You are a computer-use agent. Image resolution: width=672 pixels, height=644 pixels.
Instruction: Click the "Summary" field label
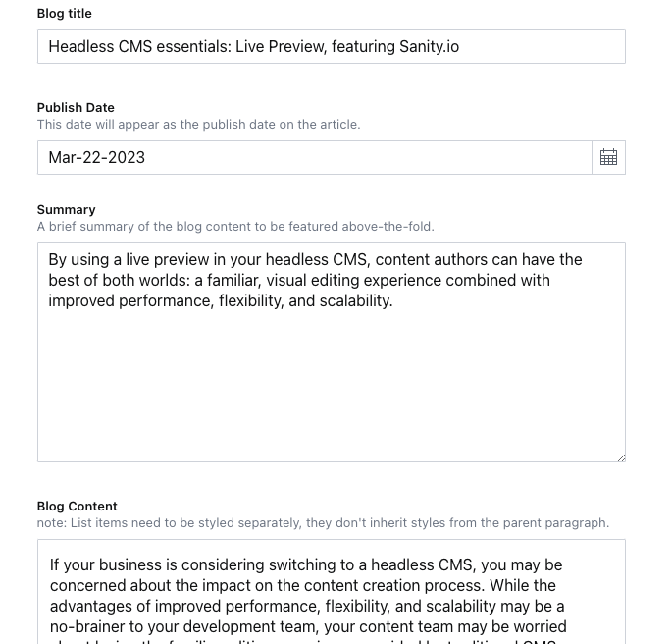tap(66, 209)
